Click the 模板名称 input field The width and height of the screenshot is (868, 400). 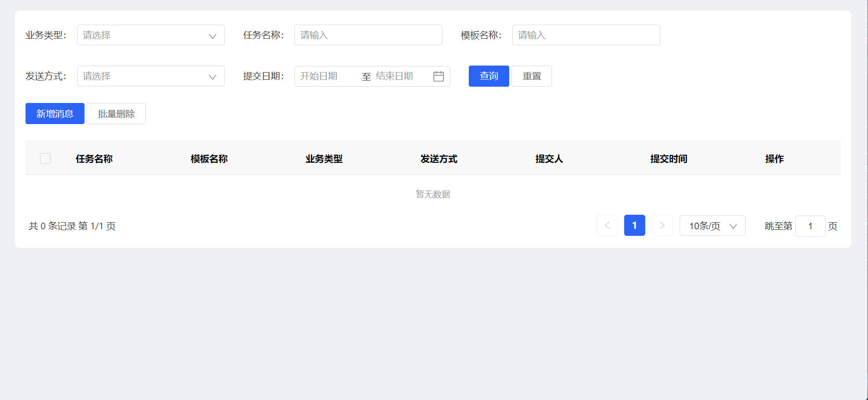586,35
